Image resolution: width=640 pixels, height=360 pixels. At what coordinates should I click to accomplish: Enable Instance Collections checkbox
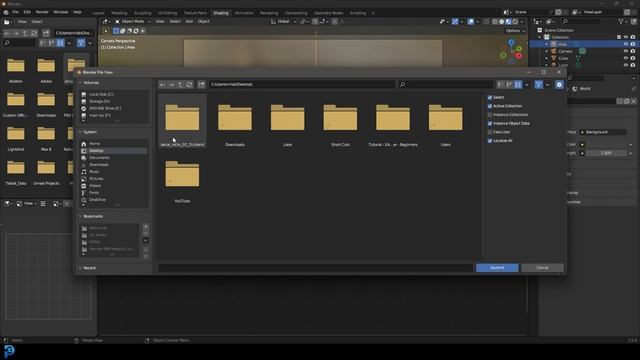click(490, 115)
